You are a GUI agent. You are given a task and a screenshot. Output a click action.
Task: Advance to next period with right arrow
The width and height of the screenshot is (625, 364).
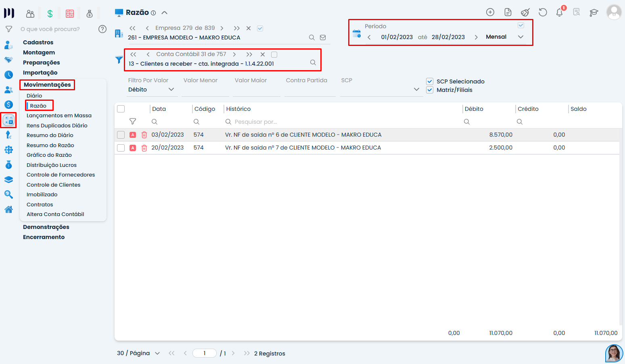(476, 37)
